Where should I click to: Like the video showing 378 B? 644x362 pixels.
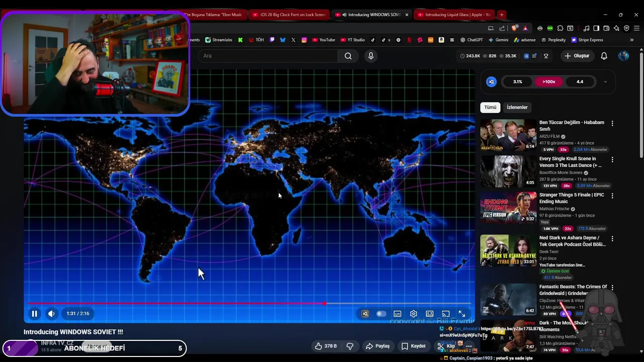[326, 346]
